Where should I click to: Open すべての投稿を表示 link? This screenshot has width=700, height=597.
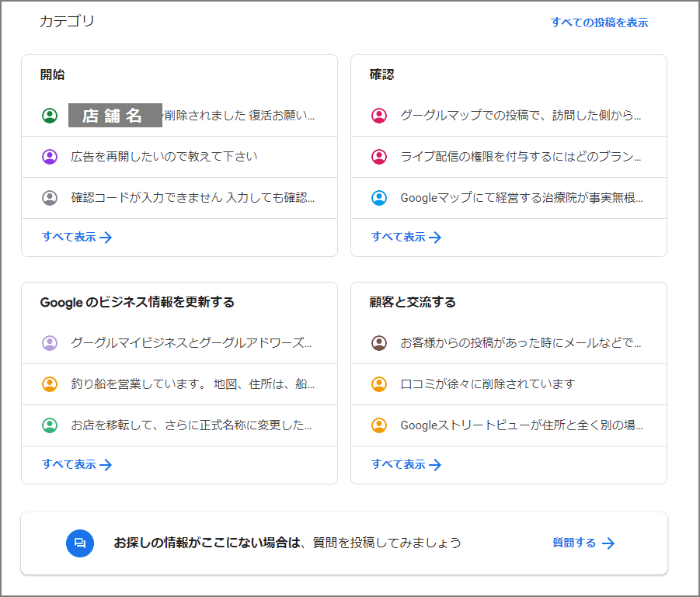click(x=599, y=23)
